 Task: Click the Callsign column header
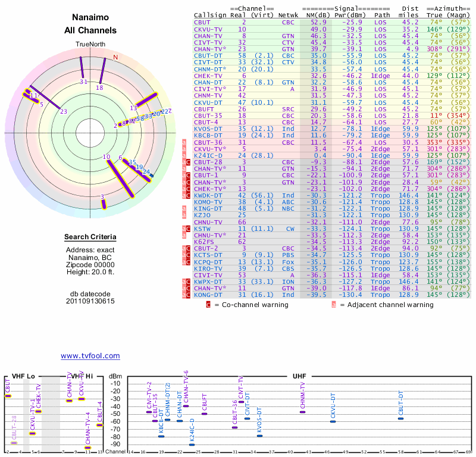[x=210, y=15]
